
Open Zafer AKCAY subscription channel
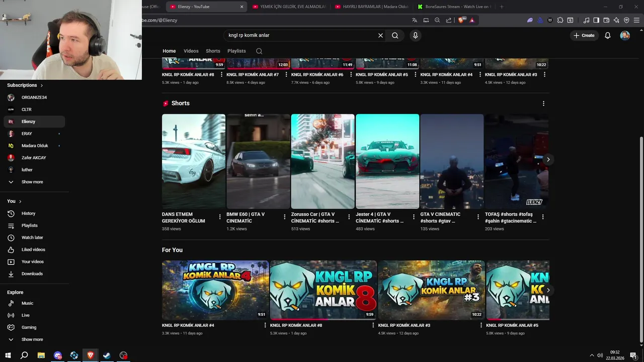coord(34,158)
